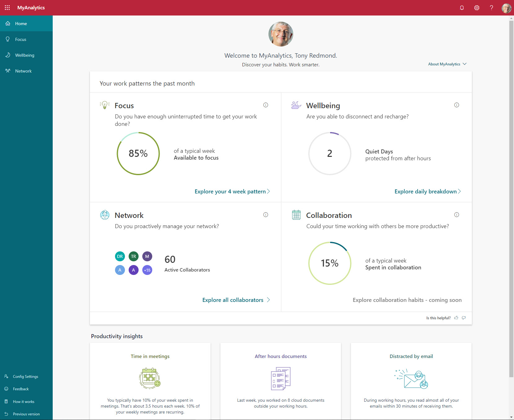Open the notifications bell

(x=462, y=8)
